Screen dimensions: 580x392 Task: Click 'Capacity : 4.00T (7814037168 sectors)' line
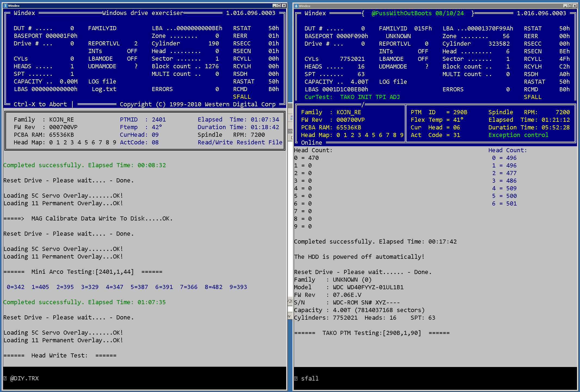coord(359,310)
